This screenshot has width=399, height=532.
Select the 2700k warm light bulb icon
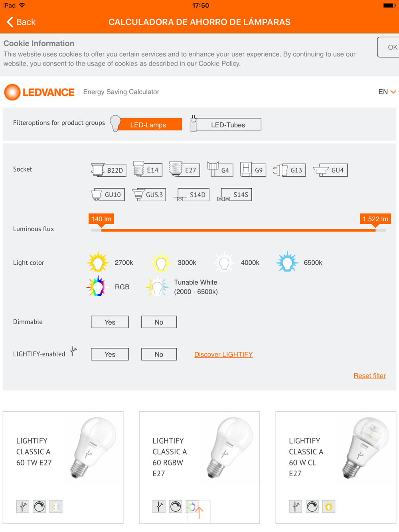pyautogui.click(x=97, y=262)
